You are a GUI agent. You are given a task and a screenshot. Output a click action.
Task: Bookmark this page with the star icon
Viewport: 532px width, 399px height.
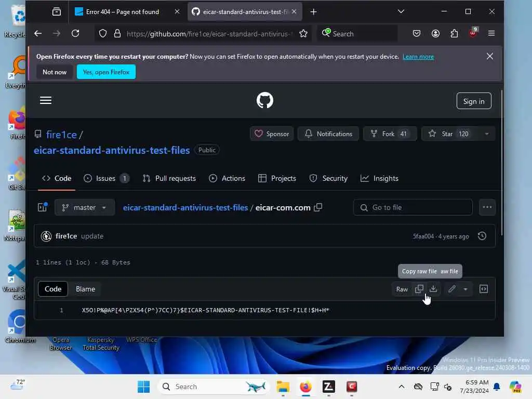point(303,34)
